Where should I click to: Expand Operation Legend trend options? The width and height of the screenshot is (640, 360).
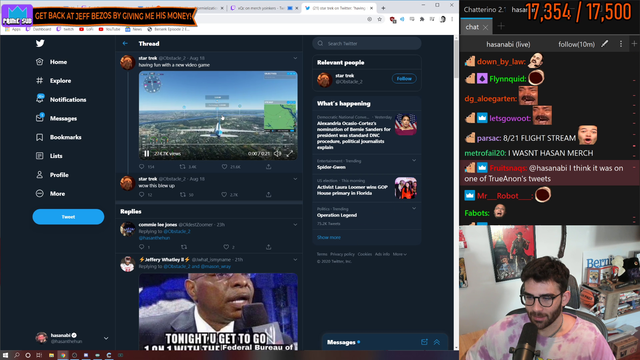[414, 208]
